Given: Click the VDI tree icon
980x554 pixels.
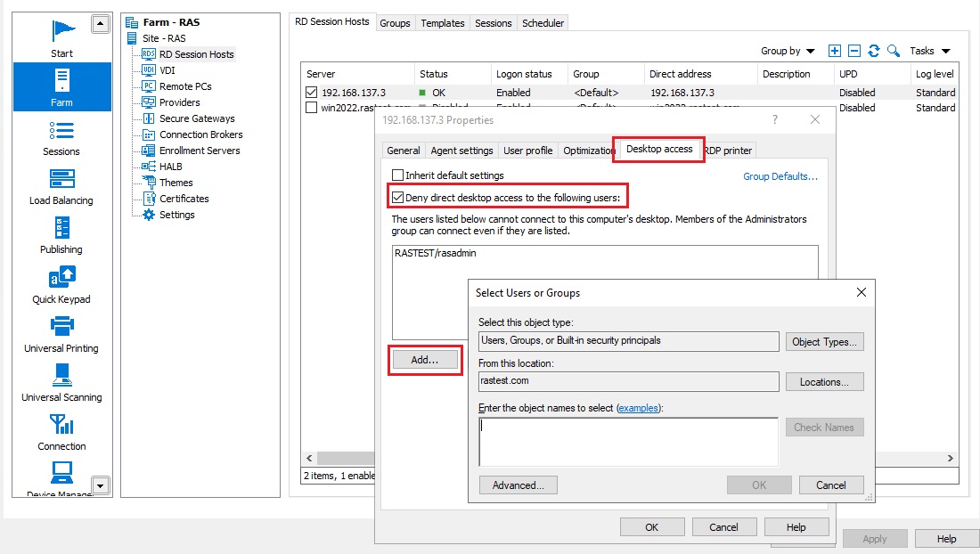Looking at the screenshot, I should point(149,70).
